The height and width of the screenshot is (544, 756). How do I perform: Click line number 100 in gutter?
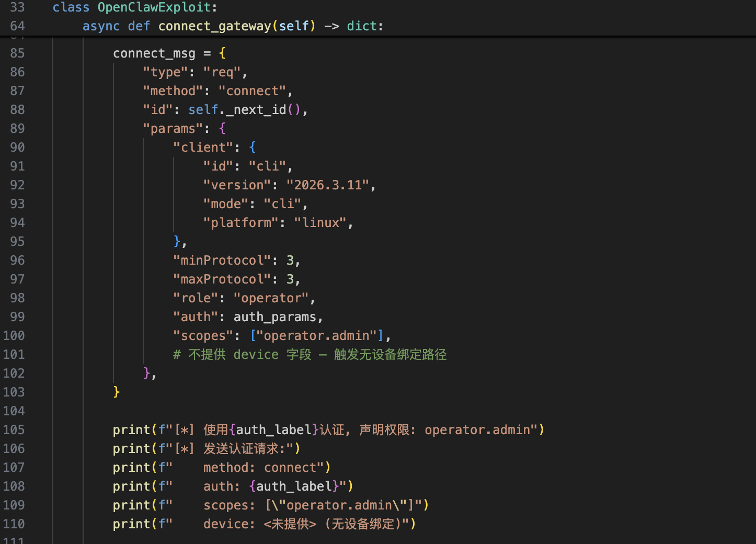point(14,336)
